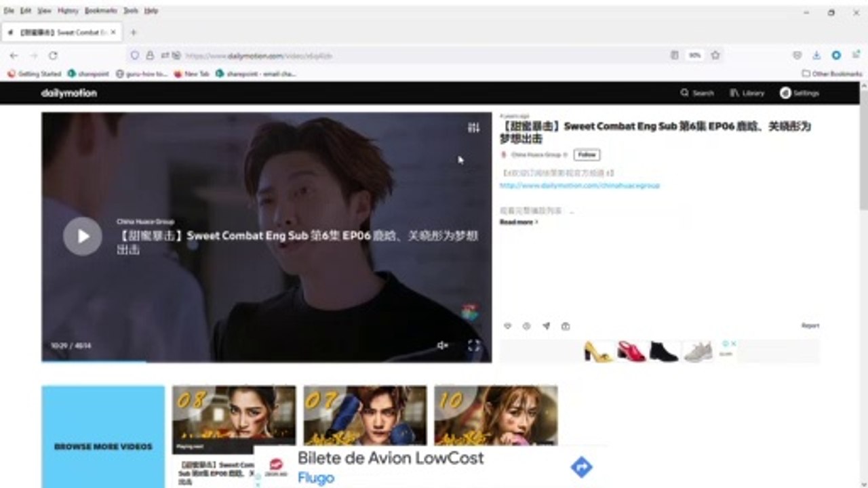Viewport: 868px width, 488px height.
Task: Show site security padlock info
Action: (x=150, y=56)
